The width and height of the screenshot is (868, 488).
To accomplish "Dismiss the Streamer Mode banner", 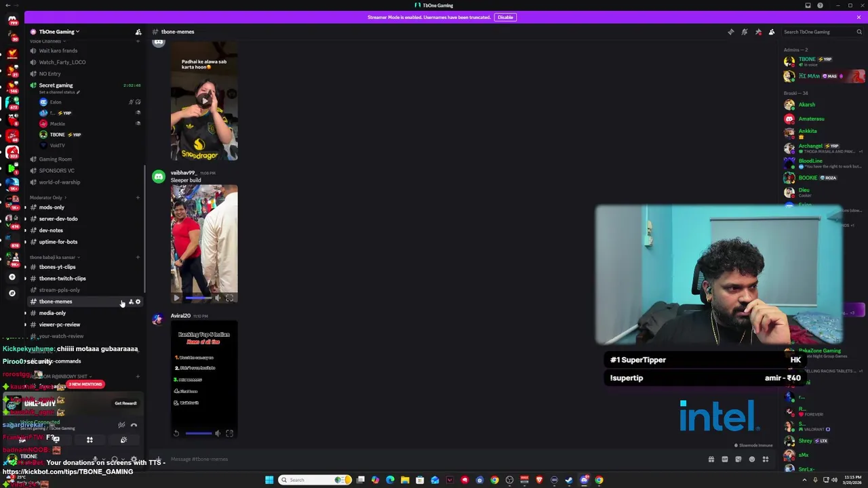I will (859, 17).
